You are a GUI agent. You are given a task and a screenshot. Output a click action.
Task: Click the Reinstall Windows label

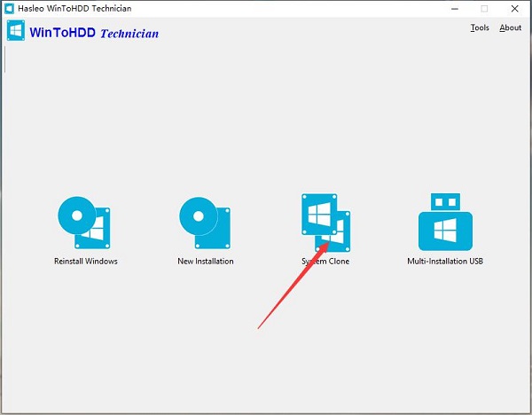point(86,262)
